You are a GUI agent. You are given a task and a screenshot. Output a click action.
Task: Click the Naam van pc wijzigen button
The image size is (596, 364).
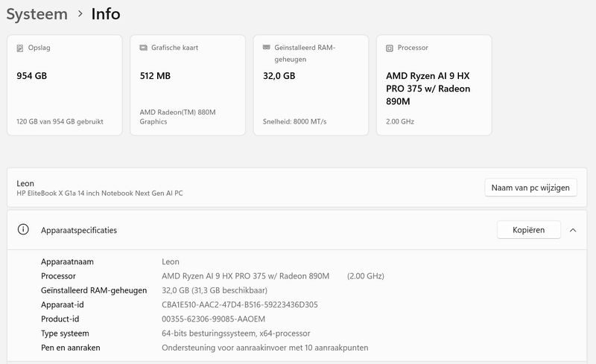pos(530,188)
